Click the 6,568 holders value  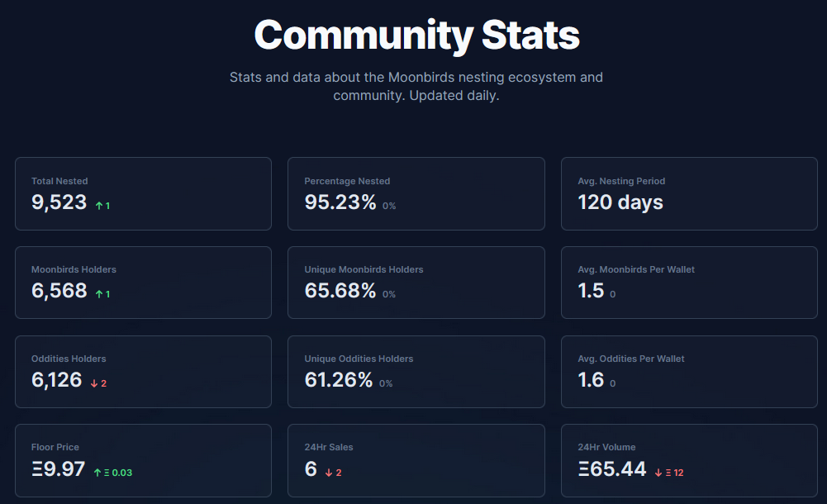59,291
